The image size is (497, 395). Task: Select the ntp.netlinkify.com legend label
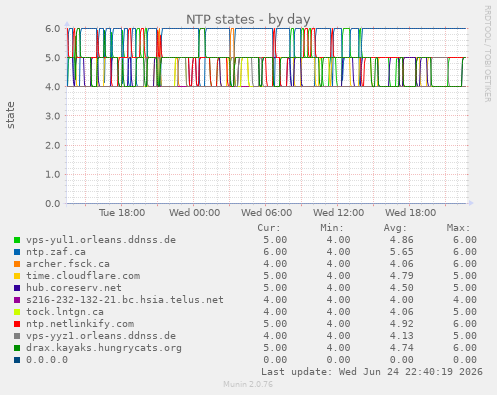click(x=80, y=324)
